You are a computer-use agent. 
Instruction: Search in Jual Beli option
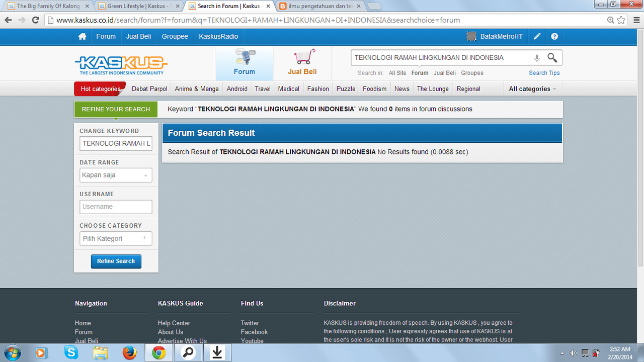pos(445,73)
